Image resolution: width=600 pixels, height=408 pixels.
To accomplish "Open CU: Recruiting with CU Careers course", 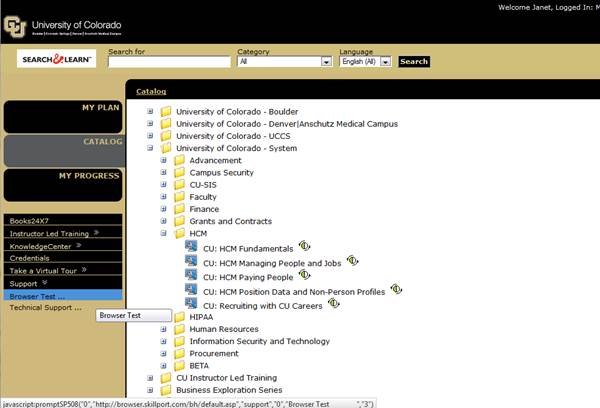I will pos(262,306).
